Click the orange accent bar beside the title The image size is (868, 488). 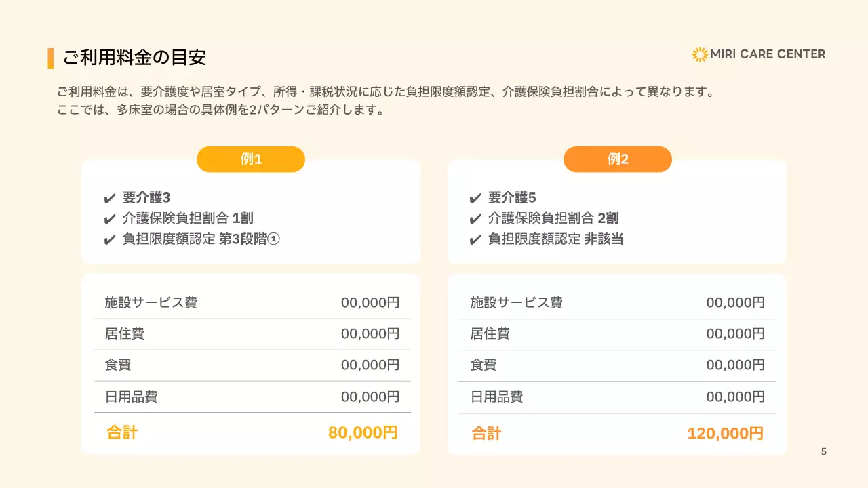(51, 58)
